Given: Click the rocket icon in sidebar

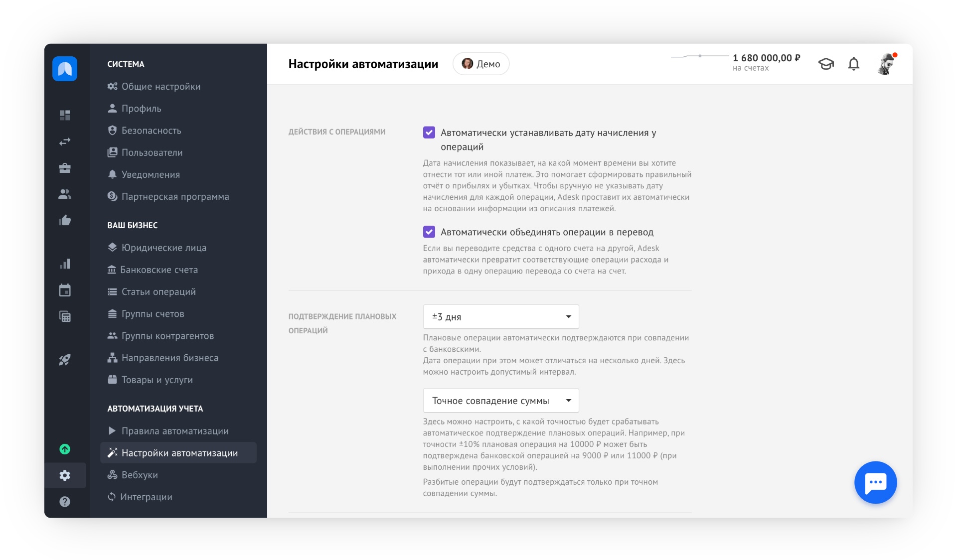Looking at the screenshot, I should 65,360.
